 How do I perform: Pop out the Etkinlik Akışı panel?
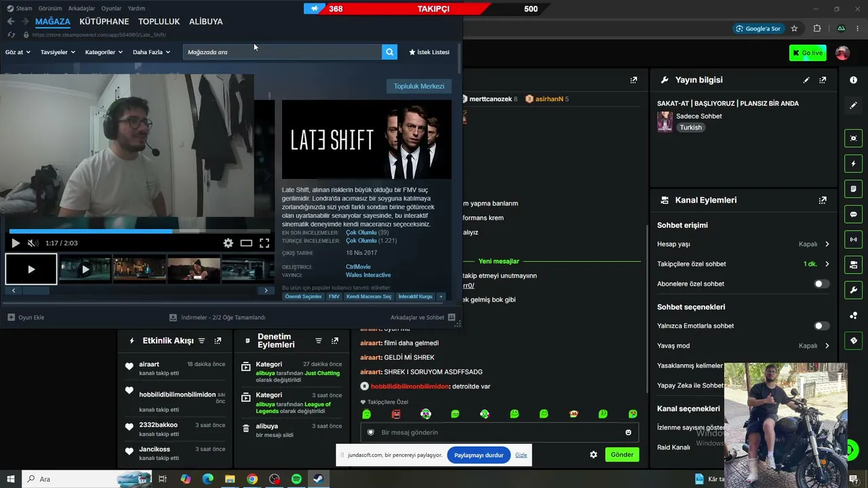(218, 341)
